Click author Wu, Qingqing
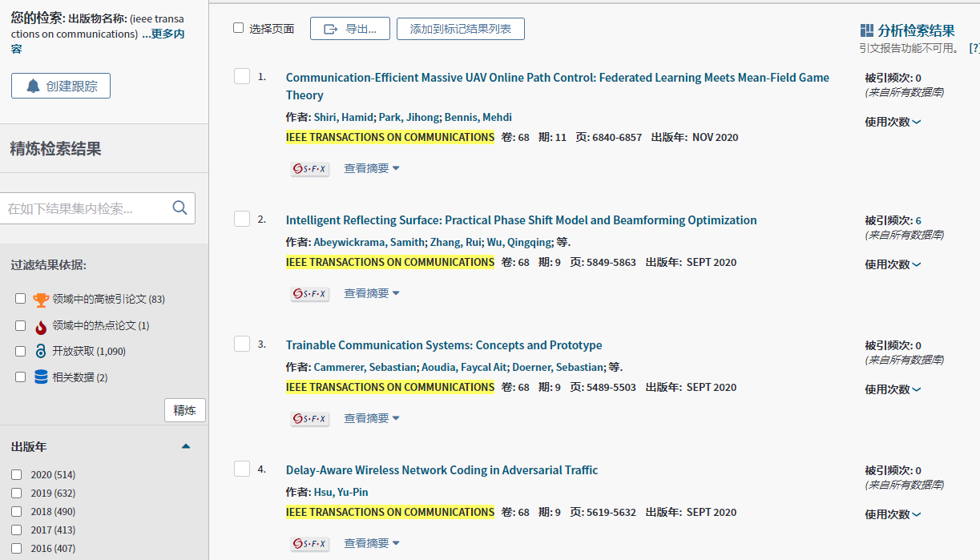This screenshot has height=560, width=980. 518,242
